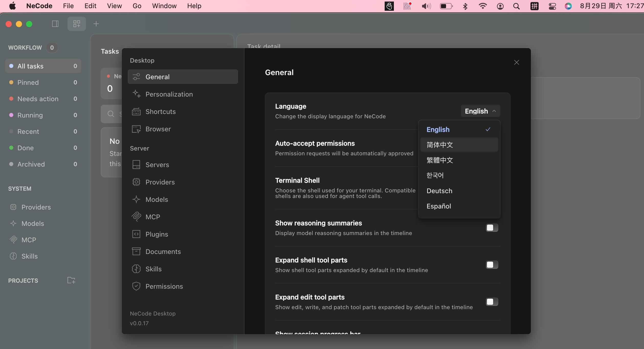Toggle the sidebar panel icon
The height and width of the screenshot is (349, 644).
pos(55,24)
